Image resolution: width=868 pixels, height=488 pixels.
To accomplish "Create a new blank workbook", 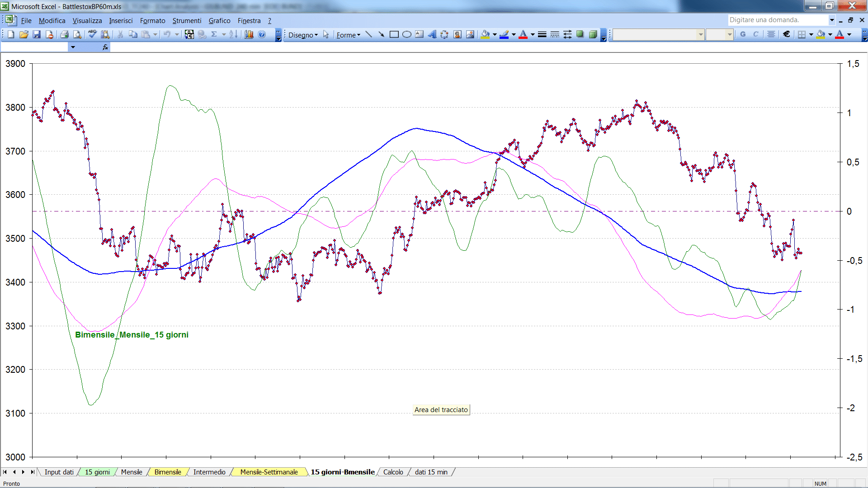I will tap(11, 34).
